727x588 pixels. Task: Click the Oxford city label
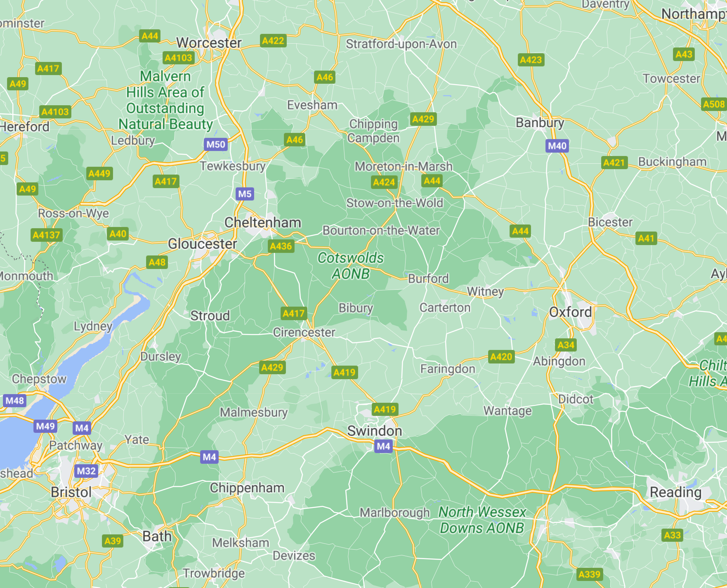(x=571, y=312)
